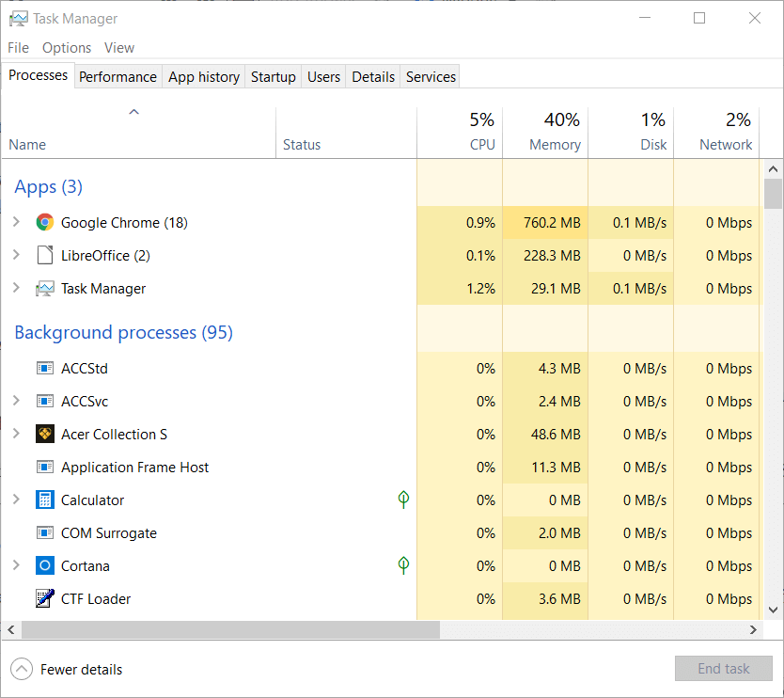Switch to the Performance tab

coord(118,76)
